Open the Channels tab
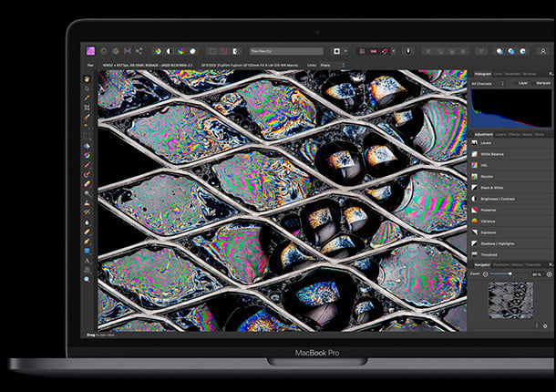 [x=533, y=264]
